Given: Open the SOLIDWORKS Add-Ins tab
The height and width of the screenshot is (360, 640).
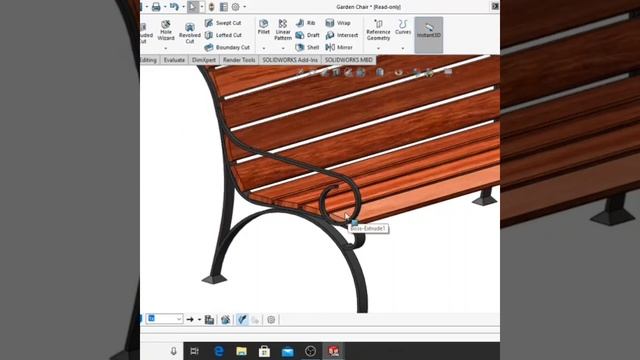Looking at the screenshot, I should 290,60.
